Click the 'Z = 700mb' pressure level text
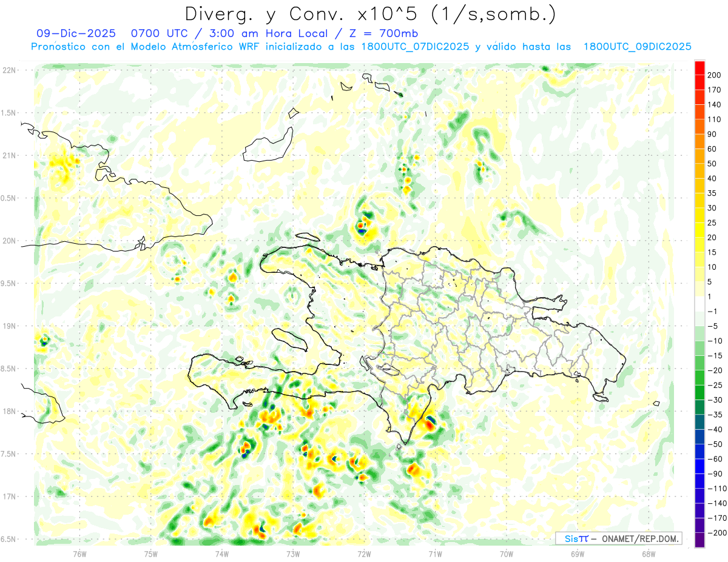728x562 pixels. tap(385, 33)
